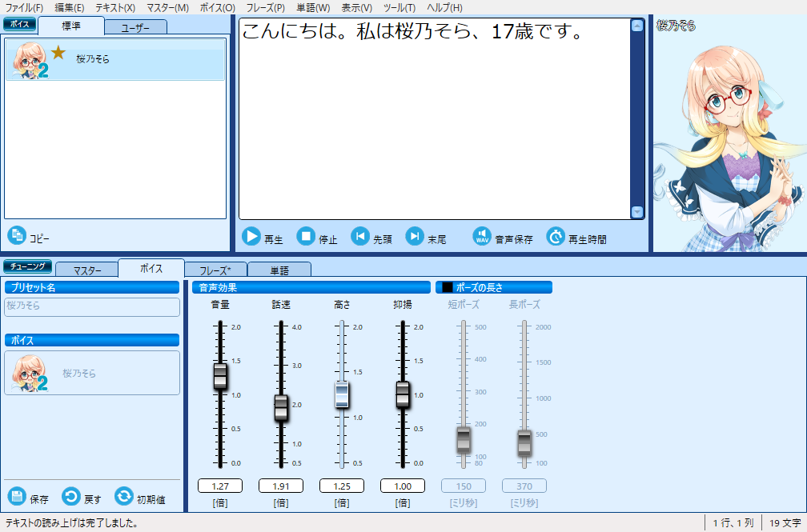
Task: Open the 編集(E) menu
Action: pyautogui.click(x=70, y=8)
